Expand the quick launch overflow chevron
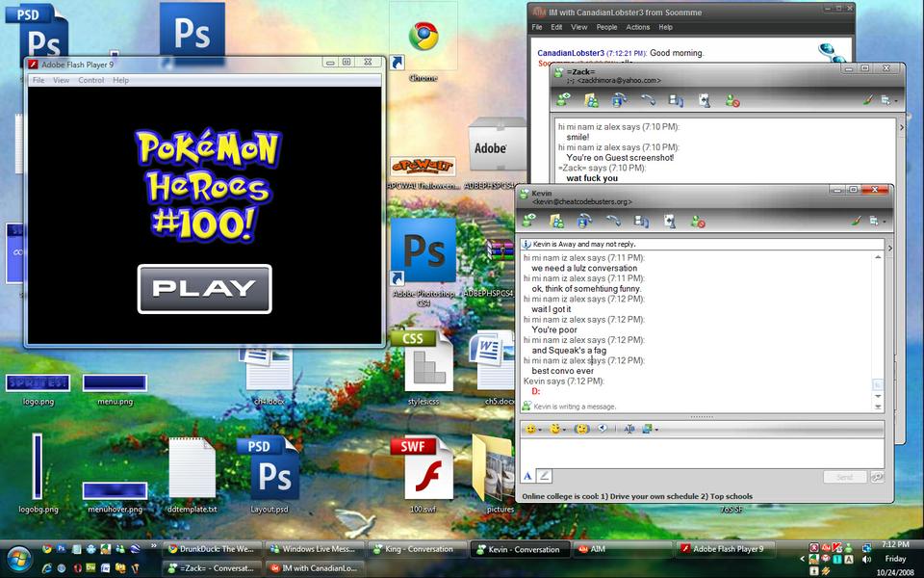The width and height of the screenshot is (924, 578). click(x=154, y=546)
